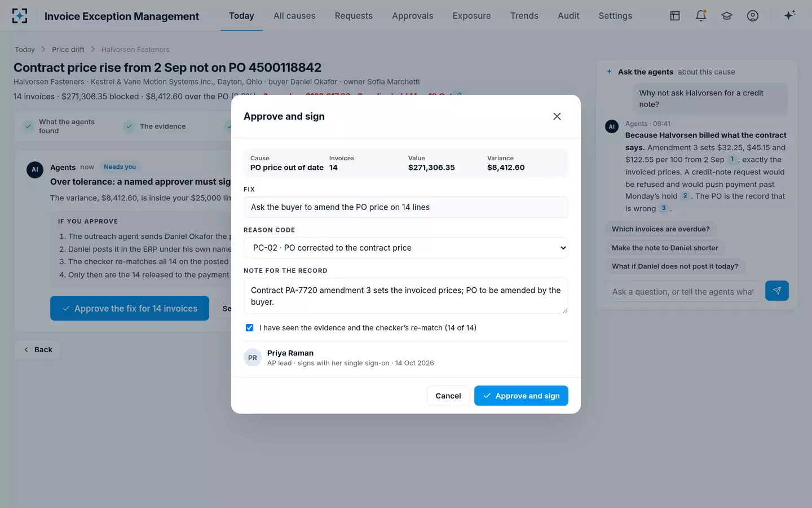Viewport: 812px width, 508px height.
Task: Close the Approve and sign dialog
Action: click(x=557, y=116)
